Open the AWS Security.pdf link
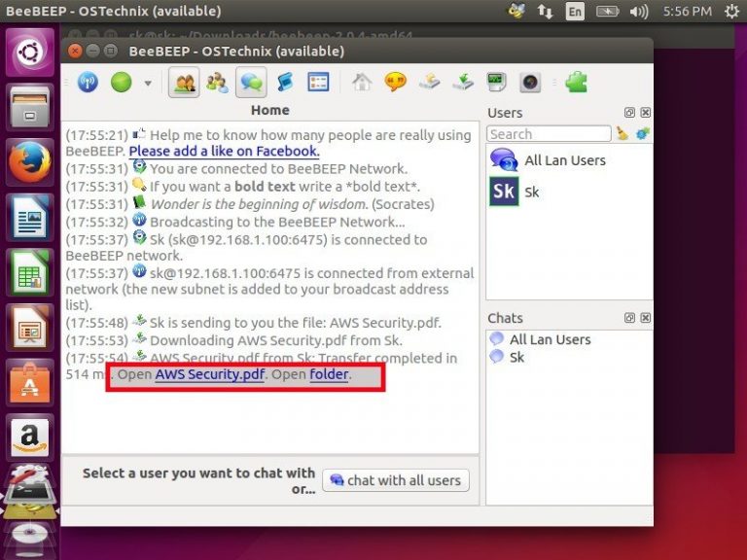 point(210,374)
